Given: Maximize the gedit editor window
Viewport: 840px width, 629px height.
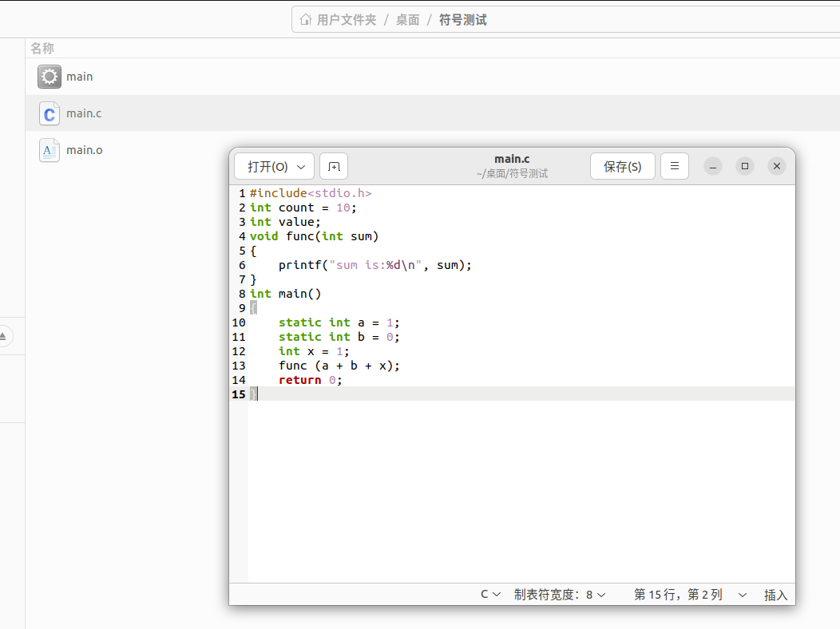Looking at the screenshot, I should 745,166.
